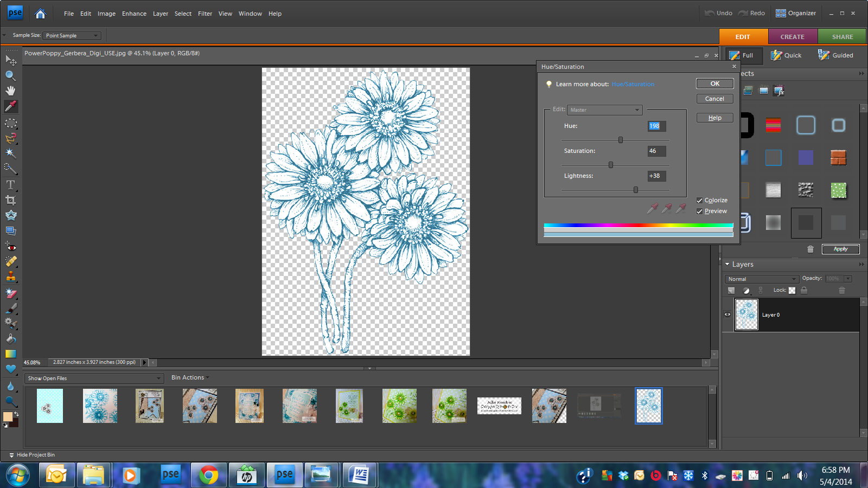Open the Edit Master dropdown

pos(604,110)
